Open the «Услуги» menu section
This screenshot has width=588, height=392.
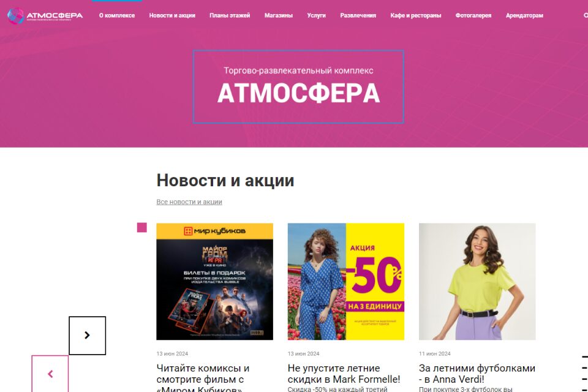(x=316, y=15)
